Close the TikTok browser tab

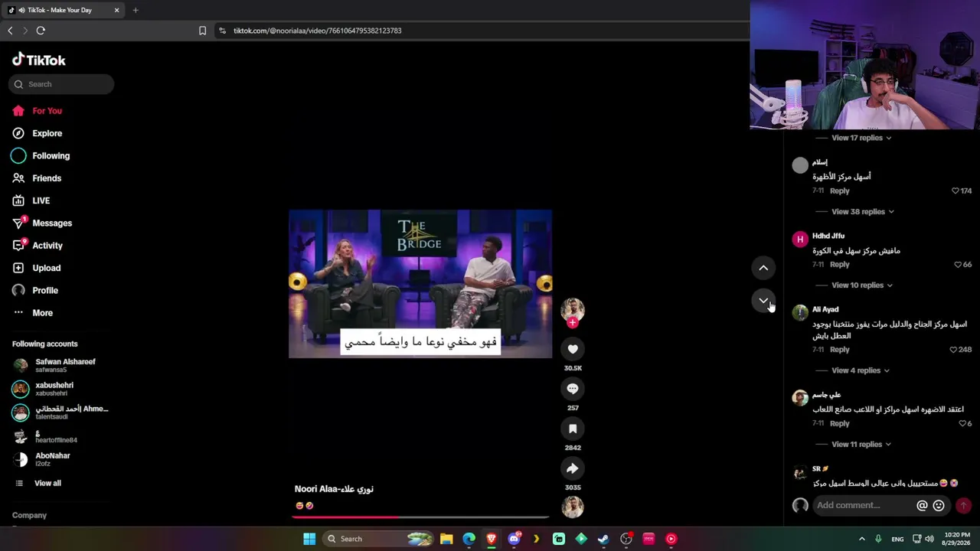[116, 10]
